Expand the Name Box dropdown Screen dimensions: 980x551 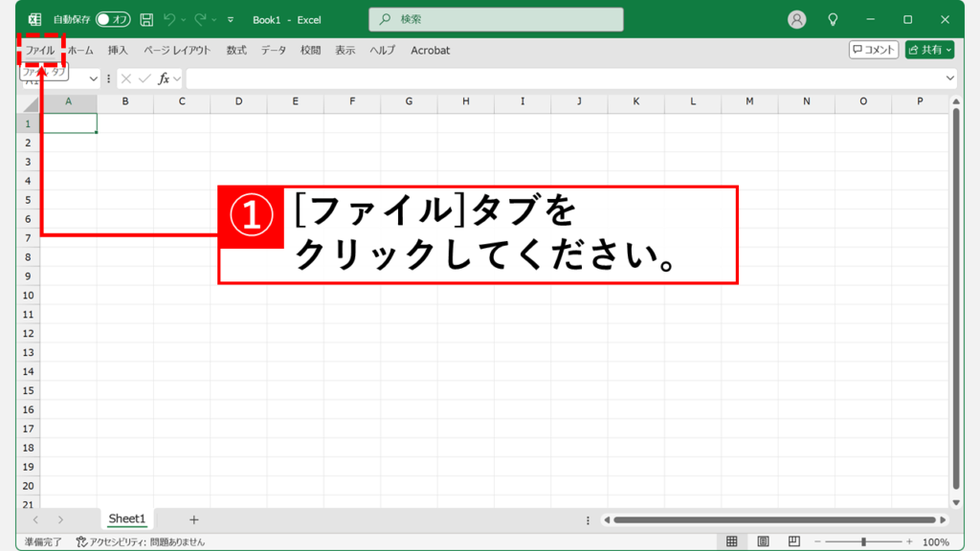(x=93, y=78)
